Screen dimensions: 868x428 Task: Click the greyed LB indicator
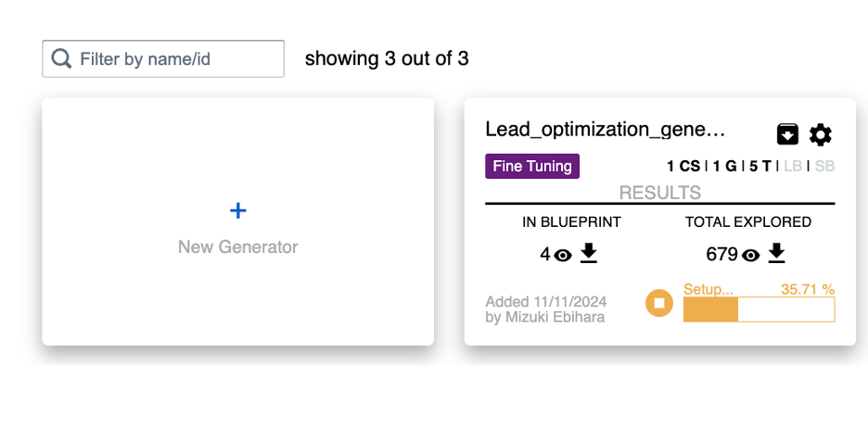click(793, 167)
